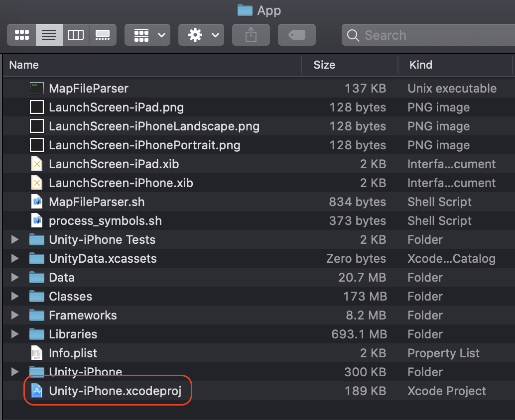Click the LaunchScreen-iPad.xib file name
Screen dimensions: 515x420
tap(114, 164)
